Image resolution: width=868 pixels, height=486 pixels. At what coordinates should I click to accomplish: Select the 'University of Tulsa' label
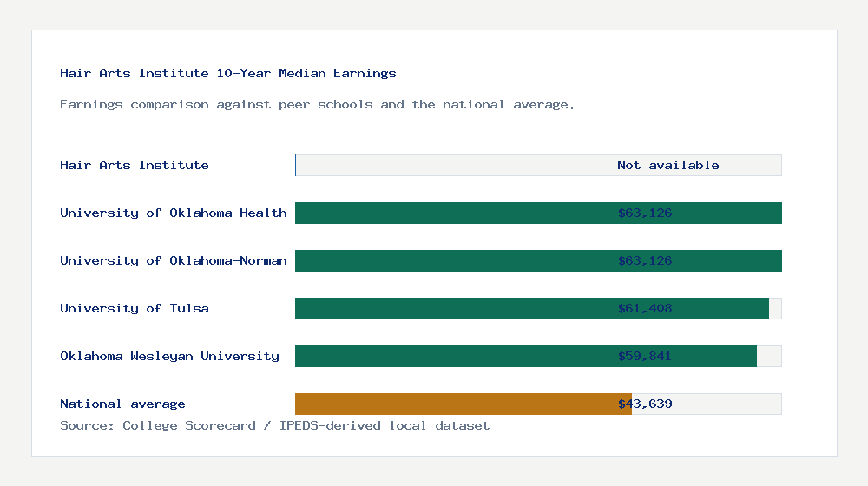click(135, 308)
